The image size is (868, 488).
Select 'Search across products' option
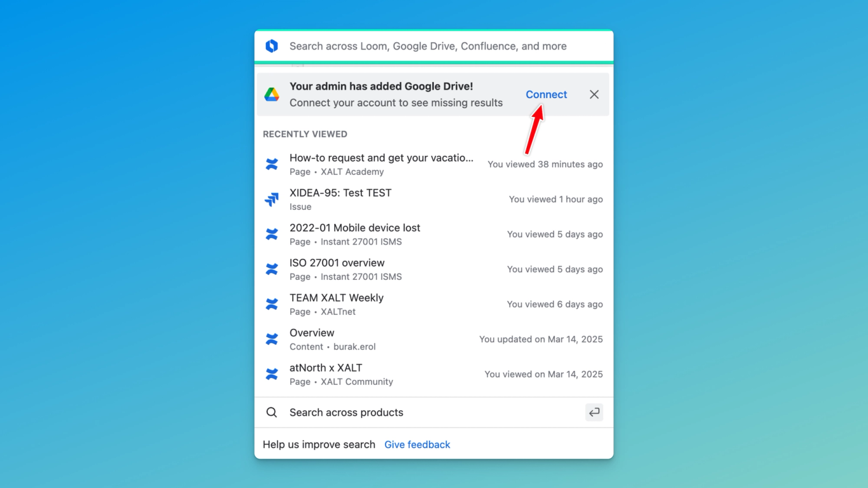433,412
